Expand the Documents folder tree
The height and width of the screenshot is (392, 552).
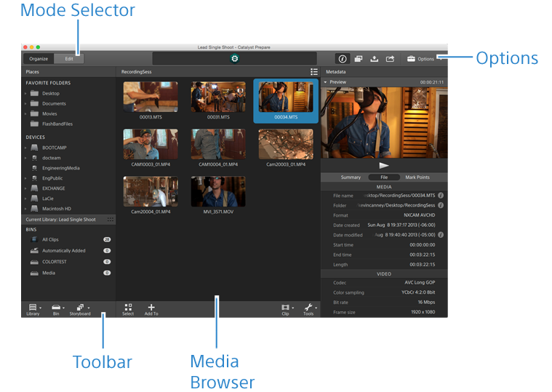(x=26, y=104)
